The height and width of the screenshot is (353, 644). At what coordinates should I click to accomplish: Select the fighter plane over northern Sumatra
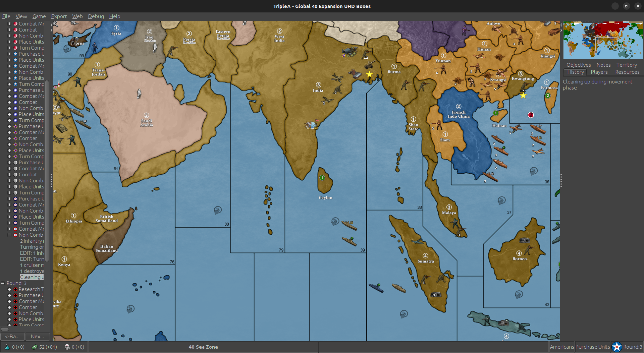(x=417, y=241)
